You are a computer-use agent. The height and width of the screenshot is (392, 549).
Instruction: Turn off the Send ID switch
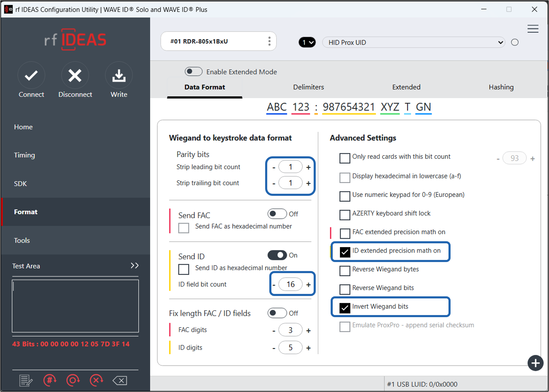(x=277, y=255)
